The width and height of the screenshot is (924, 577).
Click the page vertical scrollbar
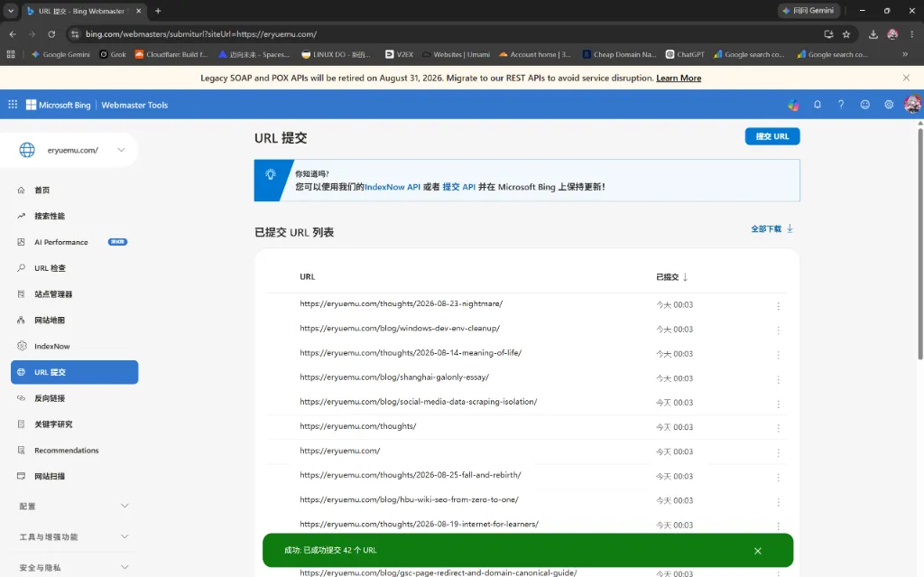(919, 245)
